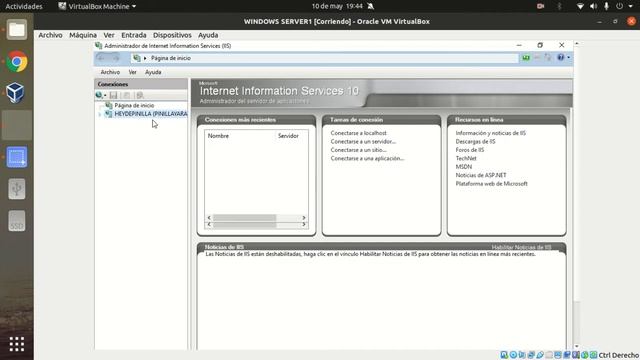Click the hard disk status icon in the VirtualBox bar
640x360 pixels.
coord(504,355)
